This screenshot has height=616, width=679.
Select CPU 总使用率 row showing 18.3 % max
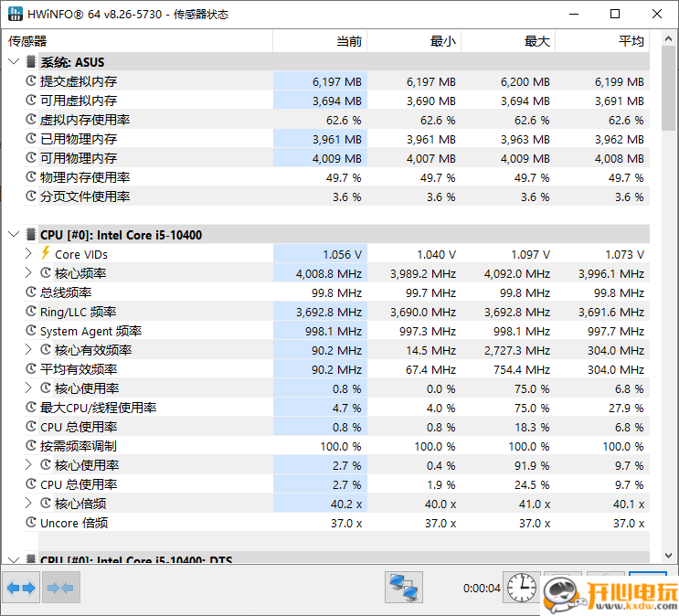79,427
